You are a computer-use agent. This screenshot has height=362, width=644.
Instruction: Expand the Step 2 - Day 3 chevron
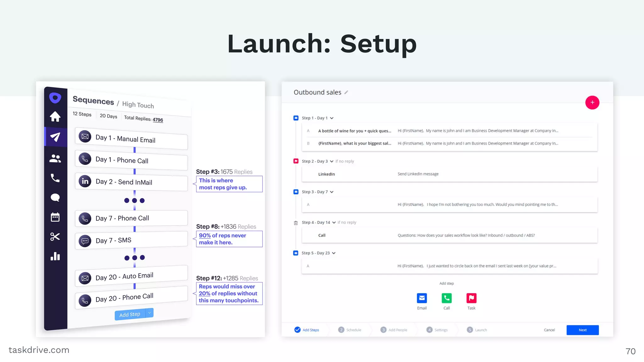click(x=332, y=161)
